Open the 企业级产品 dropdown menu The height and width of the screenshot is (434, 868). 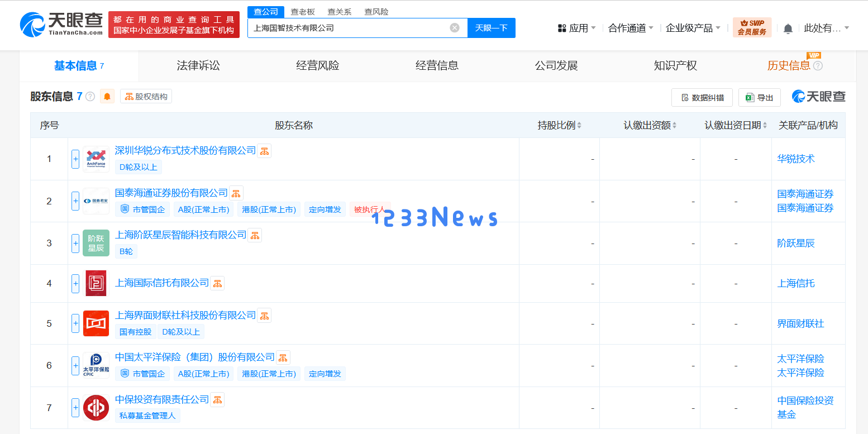[693, 28]
